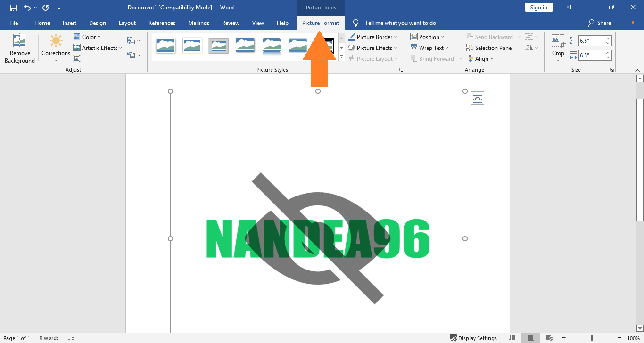Screen dimensions: 644x343
Task: Open Corrections brightness options
Action: (56, 49)
